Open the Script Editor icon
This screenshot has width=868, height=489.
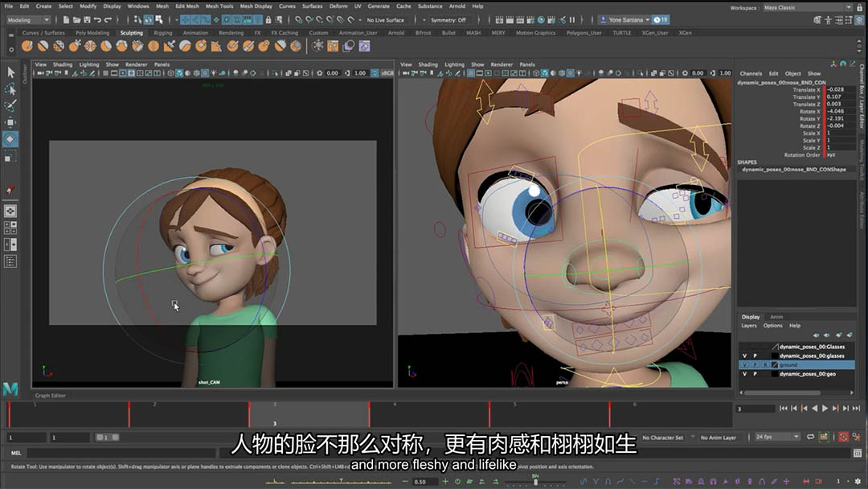coord(858,453)
